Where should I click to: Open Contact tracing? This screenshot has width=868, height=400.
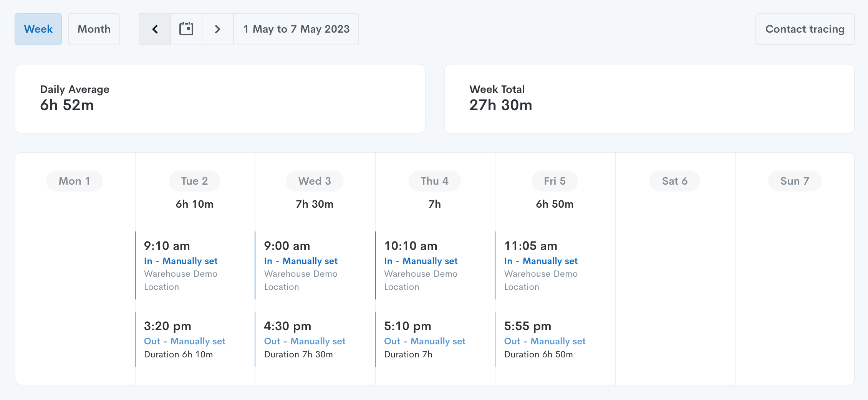[x=805, y=29]
